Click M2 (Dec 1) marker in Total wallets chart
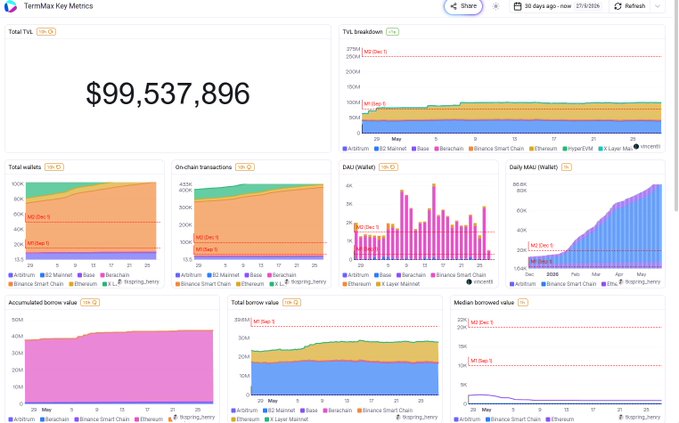The image size is (679, 423). [x=39, y=217]
